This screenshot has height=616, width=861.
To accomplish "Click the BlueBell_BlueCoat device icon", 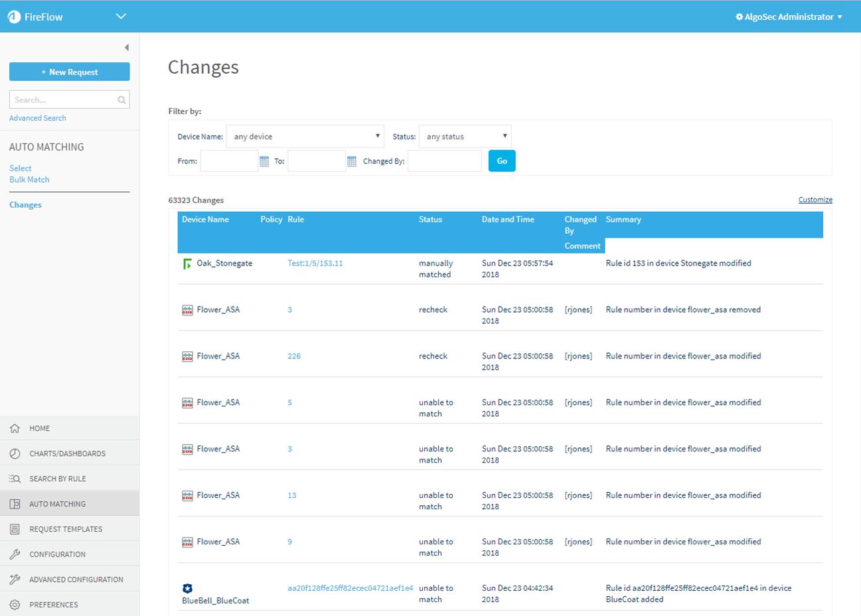I will click(187, 588).
